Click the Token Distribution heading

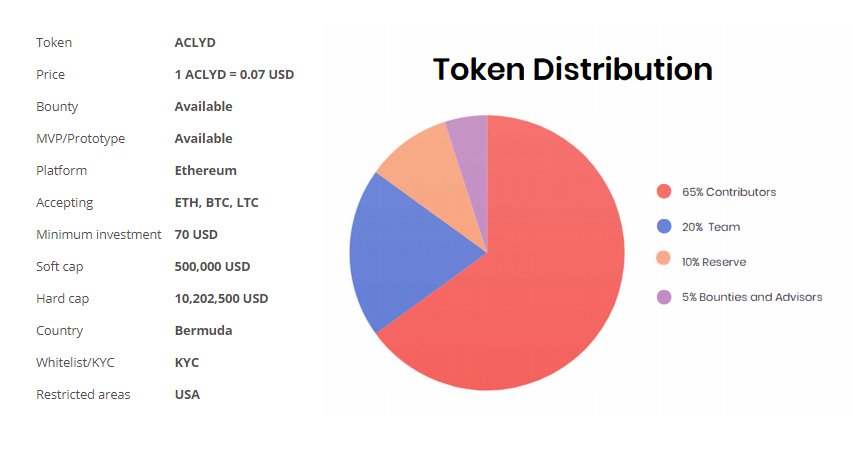[x=572, y=69]
